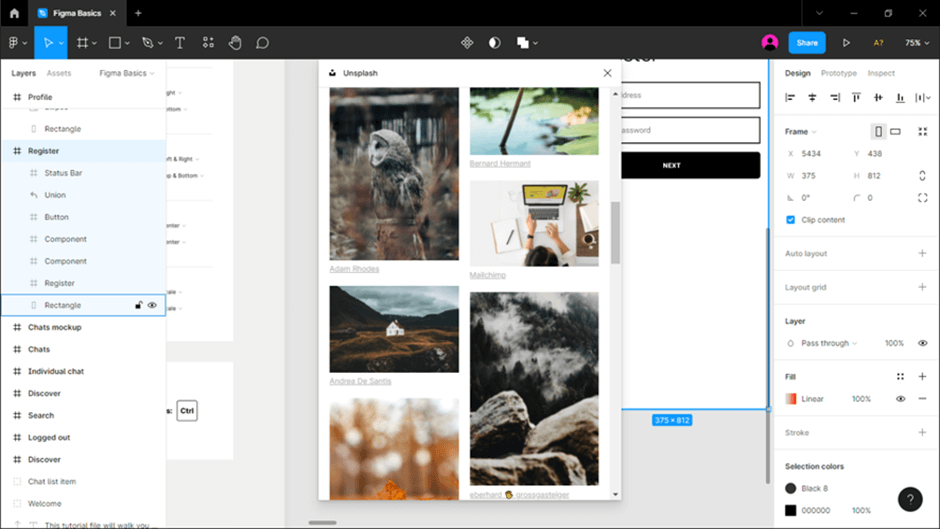Toggle visibility of the Rectangle layer
The width and height of the screenshot is (940, 529).
152,305
